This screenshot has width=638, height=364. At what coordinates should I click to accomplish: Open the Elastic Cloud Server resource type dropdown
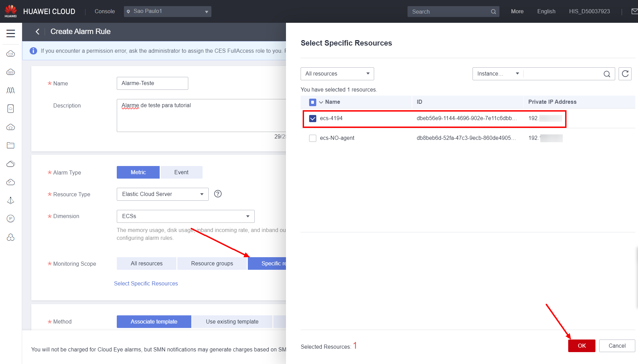(162, 194)
